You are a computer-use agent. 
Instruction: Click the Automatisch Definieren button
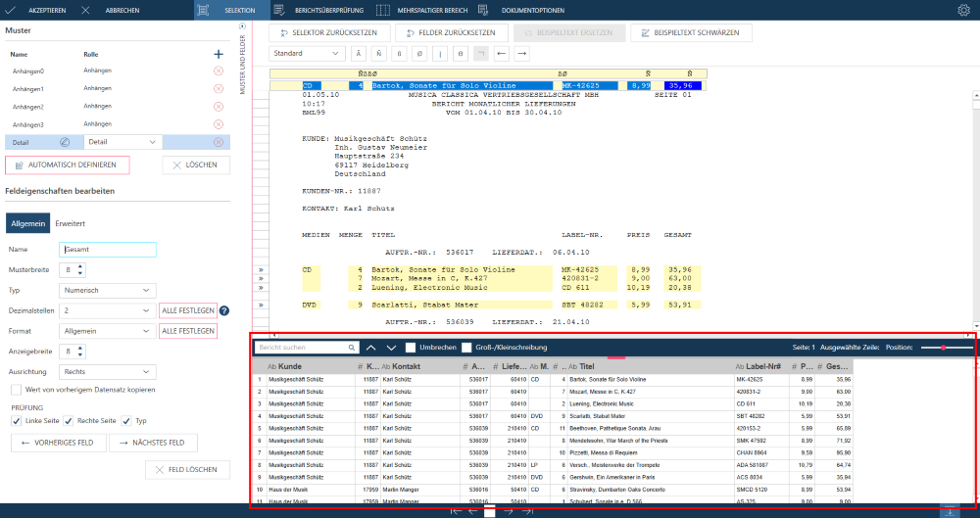pyautogui.click(x=67, y=165)
